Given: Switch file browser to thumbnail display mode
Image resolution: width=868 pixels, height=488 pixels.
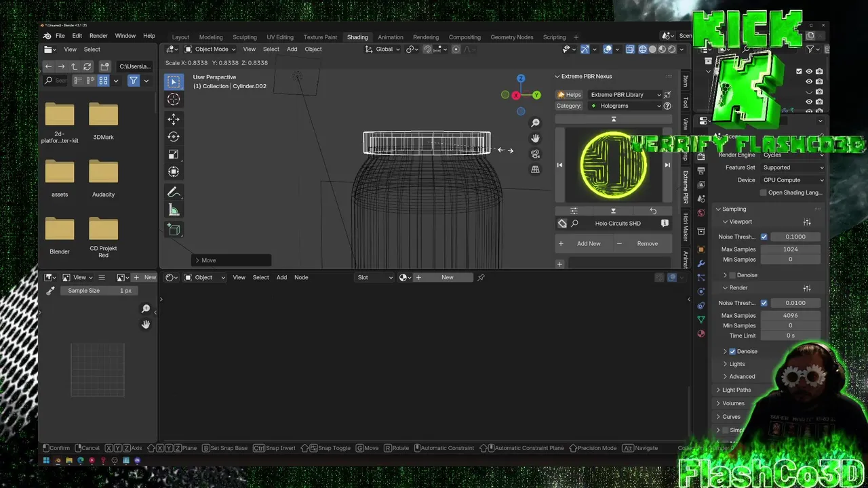Looking at the screenshot, I should click(x=103, y=81).
